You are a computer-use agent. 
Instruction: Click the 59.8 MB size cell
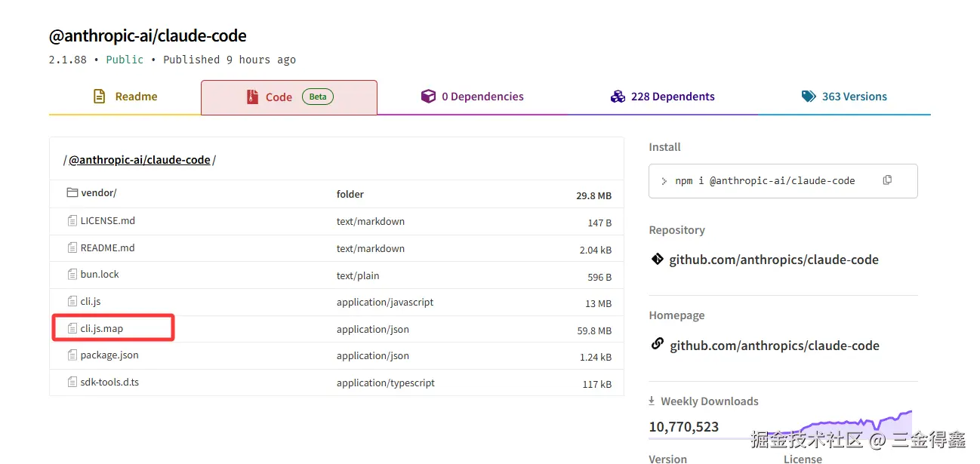(594, 330)
